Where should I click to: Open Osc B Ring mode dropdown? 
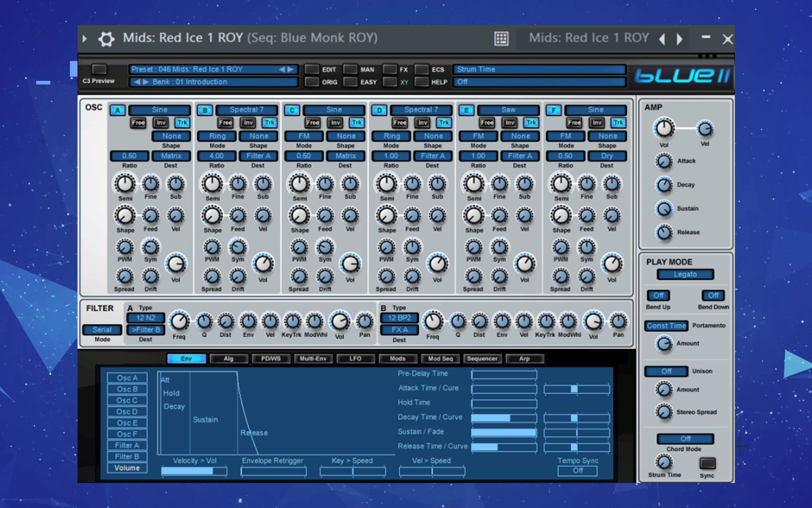coord(217,136)
